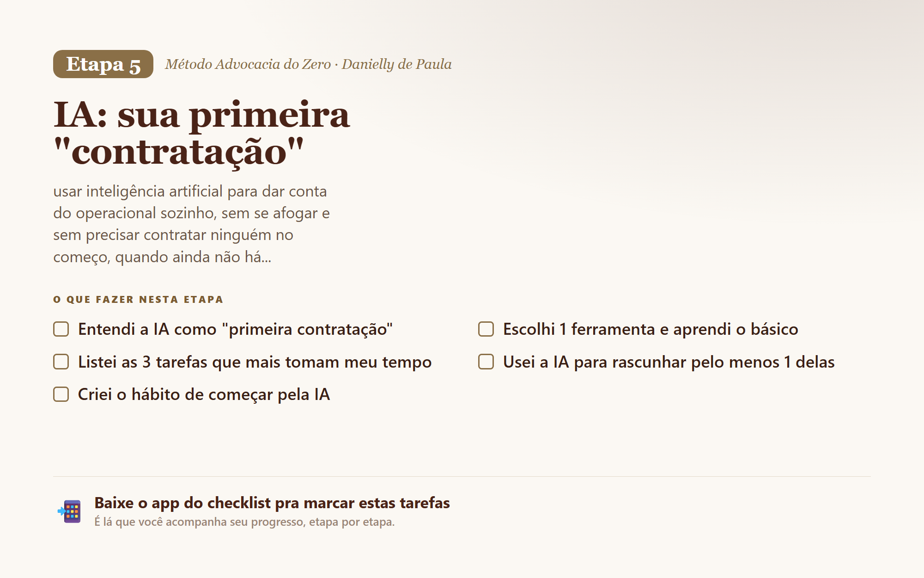The height and width of the screenshot is (578, 924).
Task: Click label 'Escolhi 1 ferramenta e aprendi o básico'
Action: tap(650, 329)
